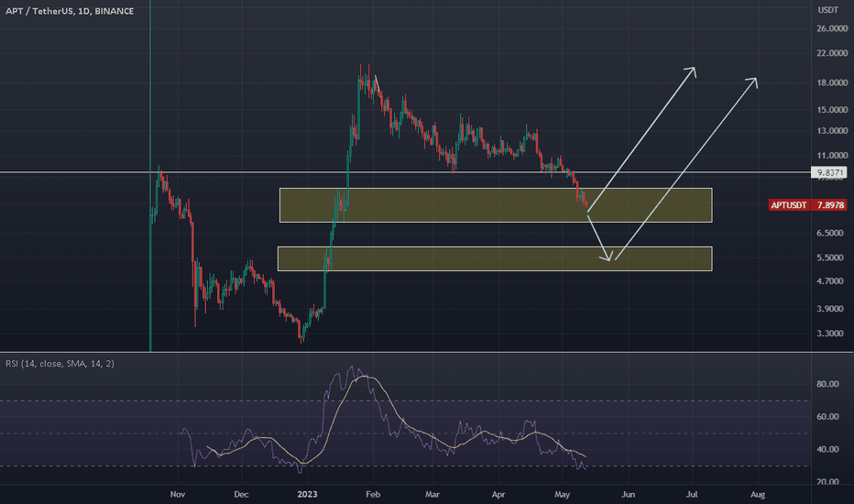Click the Jul label on time axis
854x504 pixels.
[x=692, y=495]
